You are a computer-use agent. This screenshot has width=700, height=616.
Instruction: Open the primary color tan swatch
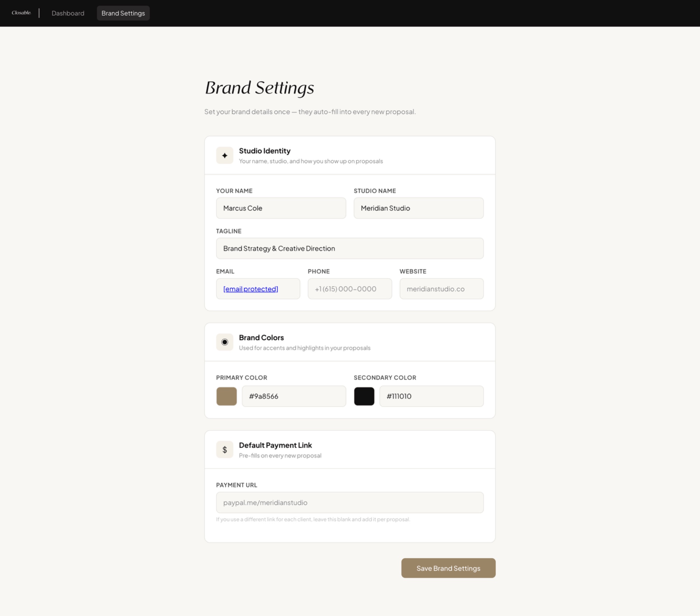(226, 396)
